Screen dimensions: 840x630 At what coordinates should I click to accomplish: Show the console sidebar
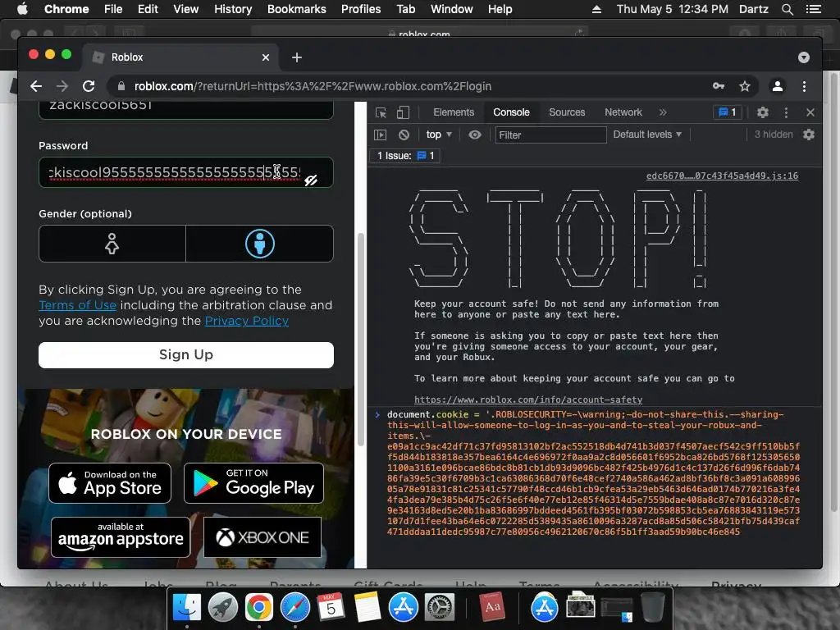(380, 135)
